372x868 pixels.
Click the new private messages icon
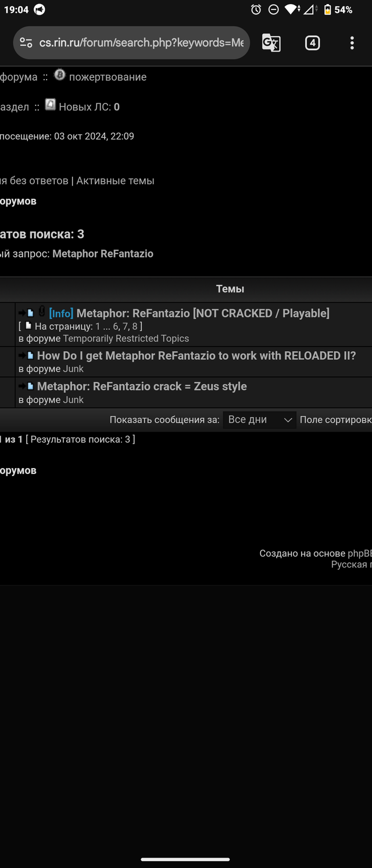(51, 105)
